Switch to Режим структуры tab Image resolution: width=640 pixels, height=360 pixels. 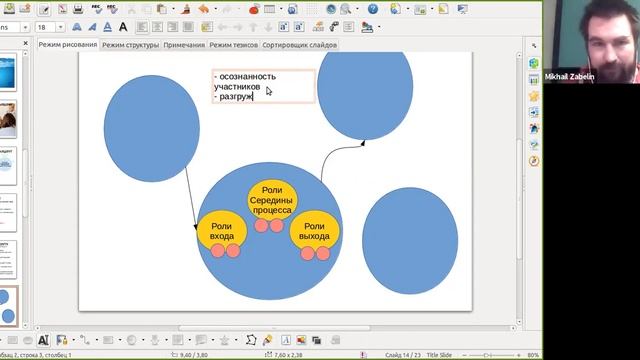click(130, 45)
